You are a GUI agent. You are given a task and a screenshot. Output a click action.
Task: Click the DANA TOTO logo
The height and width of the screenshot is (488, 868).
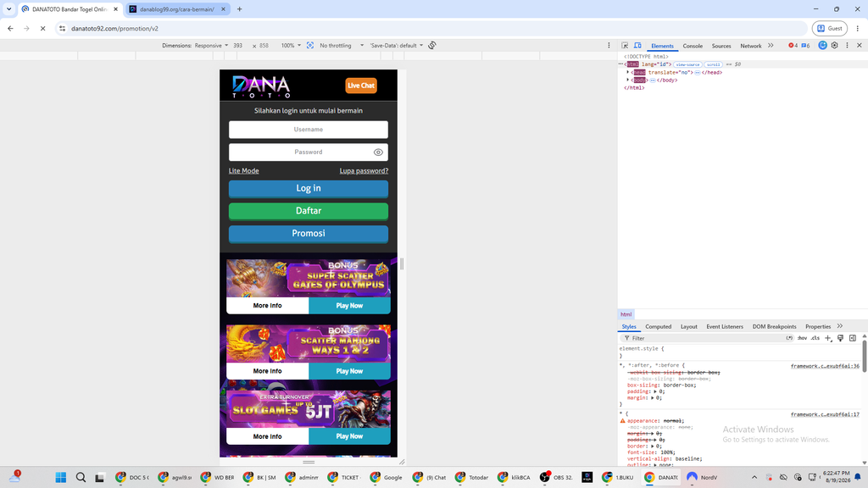261,86
